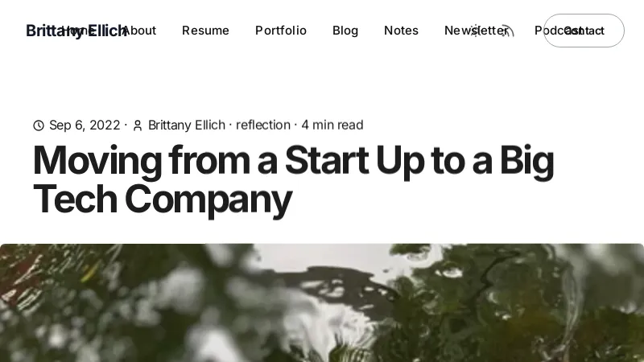Image resolution: width=644 pixels, height=362 pixels.
Task: Open the reflection tag link
Action: pos(263,125)
